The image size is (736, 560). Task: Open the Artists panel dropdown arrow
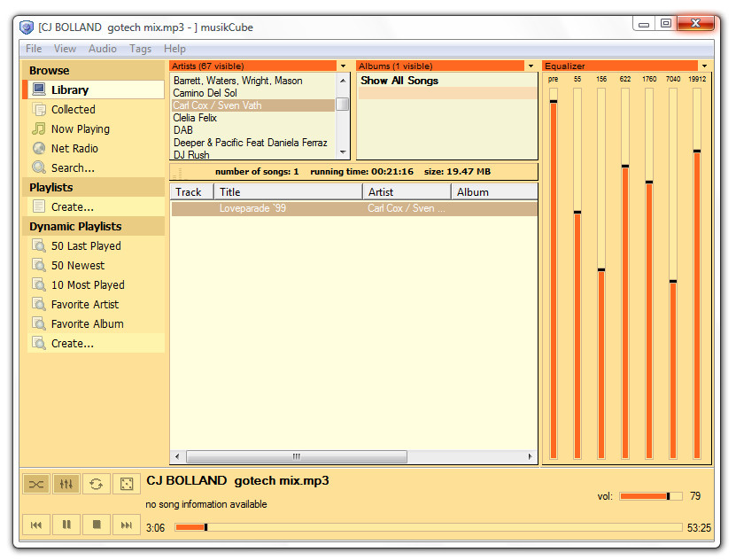pyautogui.click(x=343, y=66)
